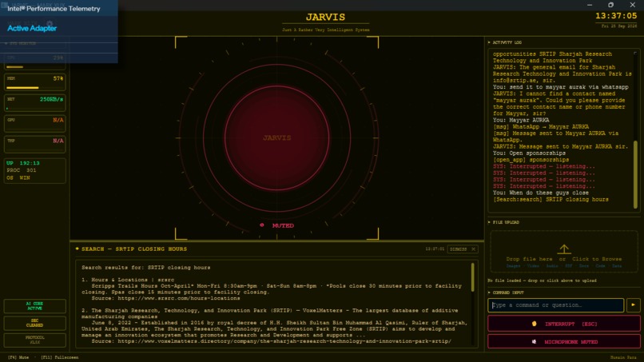The width and height of the screenshot is (644, 362).
Task: Click log line '[open_app] sponsorships'
Action: point(531,160)
